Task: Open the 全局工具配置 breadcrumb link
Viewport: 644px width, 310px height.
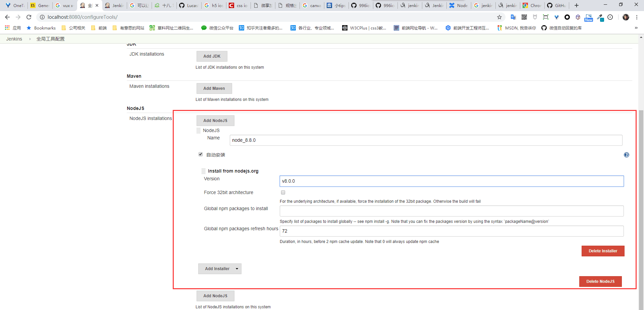Action: [50, 39]
